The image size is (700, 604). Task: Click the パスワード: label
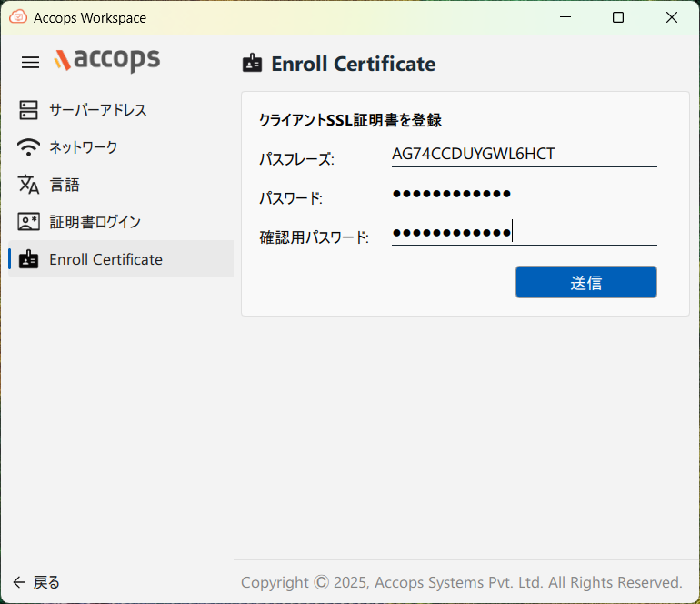pyautogui.click(x=291, y=197)
